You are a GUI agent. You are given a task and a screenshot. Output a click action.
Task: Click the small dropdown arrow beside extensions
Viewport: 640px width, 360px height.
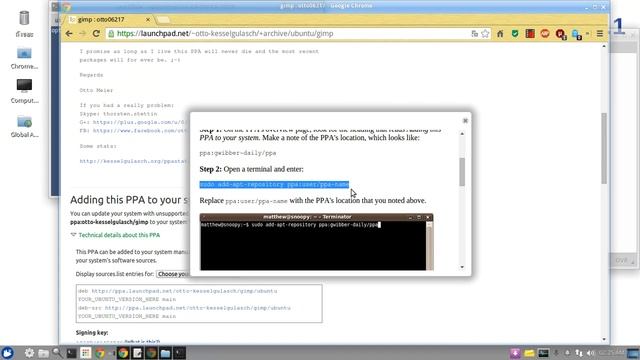click(x=587, y=34)
